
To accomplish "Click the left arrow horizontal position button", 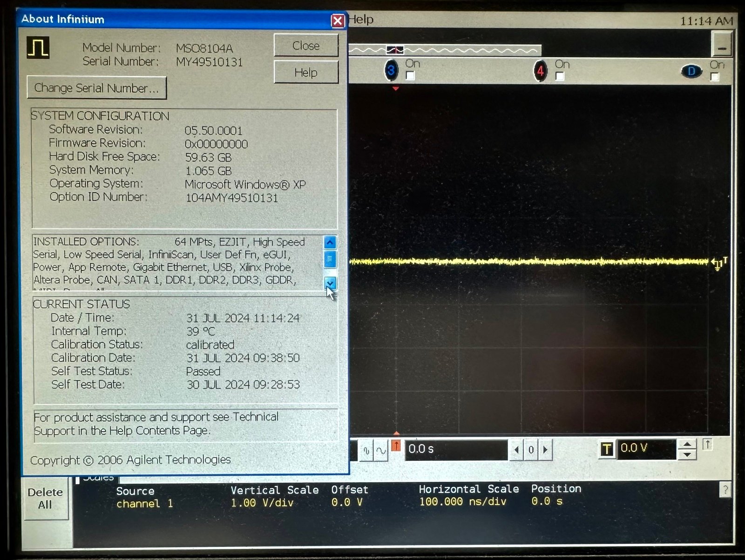I will [x=516, y=450].
